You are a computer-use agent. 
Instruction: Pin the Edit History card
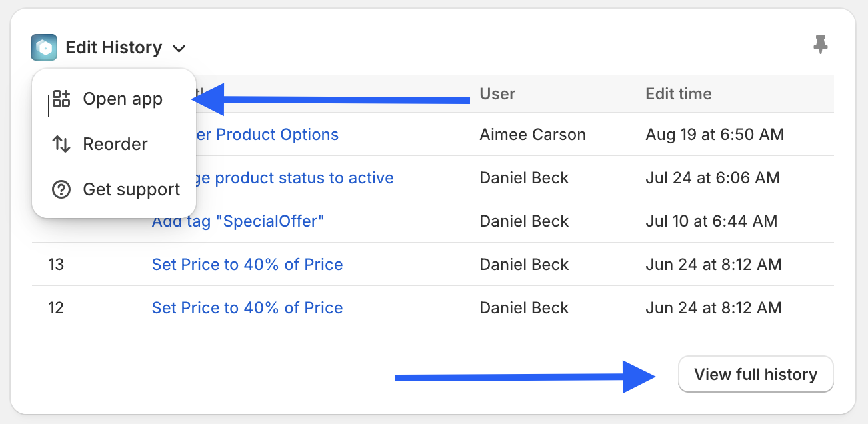(821, 45)
